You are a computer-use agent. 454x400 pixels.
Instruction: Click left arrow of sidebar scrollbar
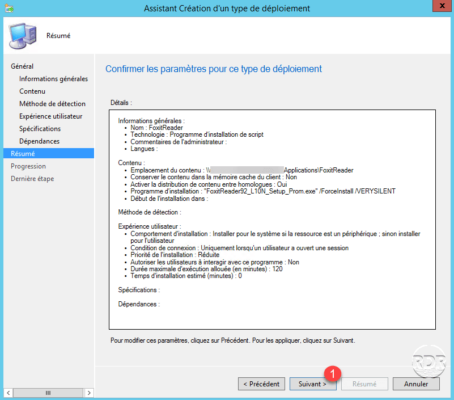point(8,393)
